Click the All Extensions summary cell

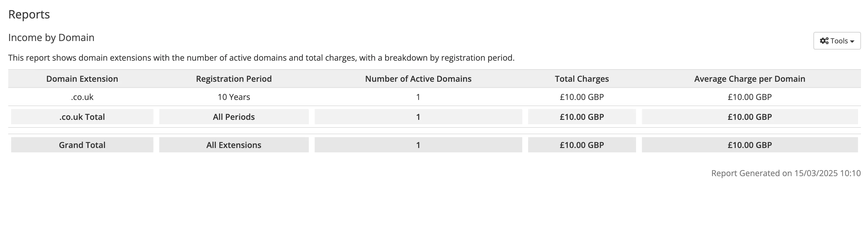[x=234, y=145]
